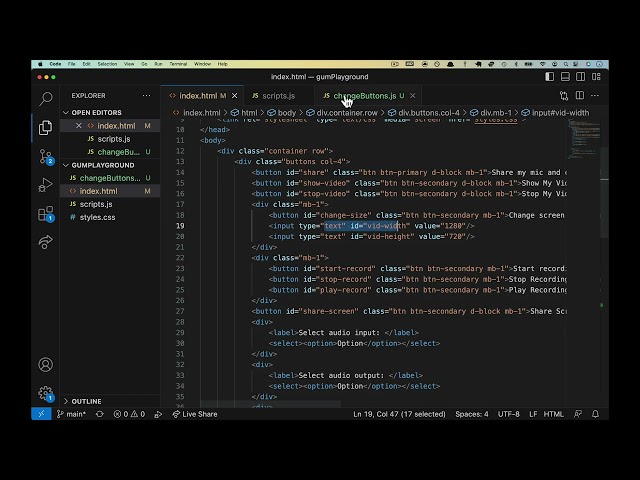Toggle the bottom panel layout icon
640x480 pixels.
[x=565, y=77]
